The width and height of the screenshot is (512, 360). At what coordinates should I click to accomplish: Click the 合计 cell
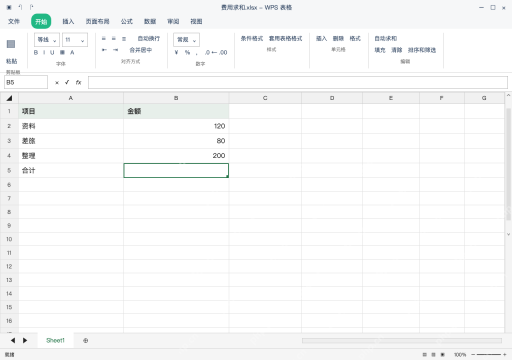(71, 170)
